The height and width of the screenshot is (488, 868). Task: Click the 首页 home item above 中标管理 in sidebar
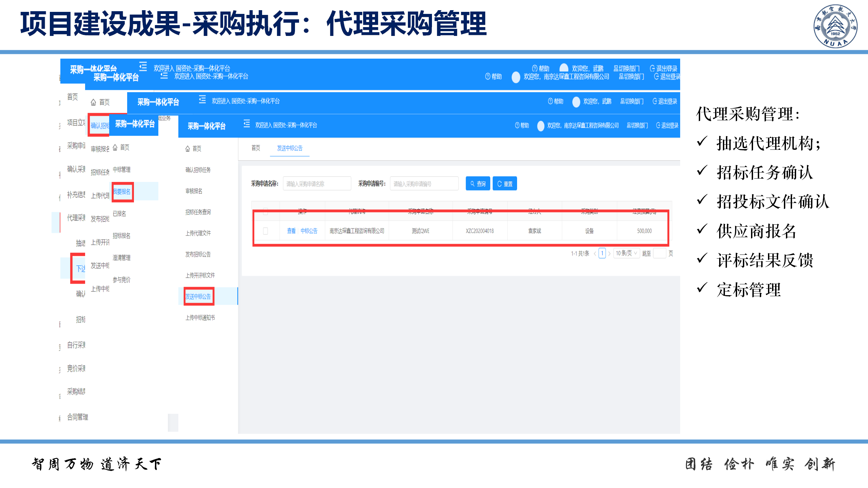tap(121, 147)
